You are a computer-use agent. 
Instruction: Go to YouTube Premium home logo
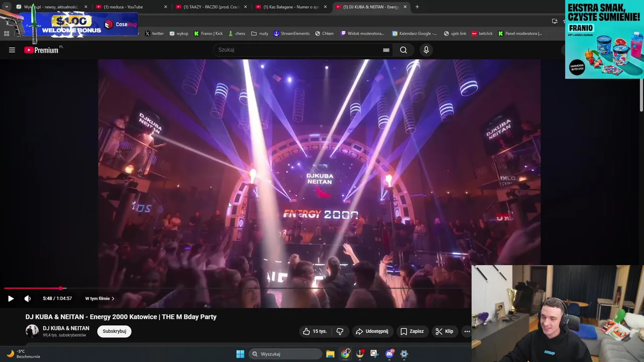[41, 50]
